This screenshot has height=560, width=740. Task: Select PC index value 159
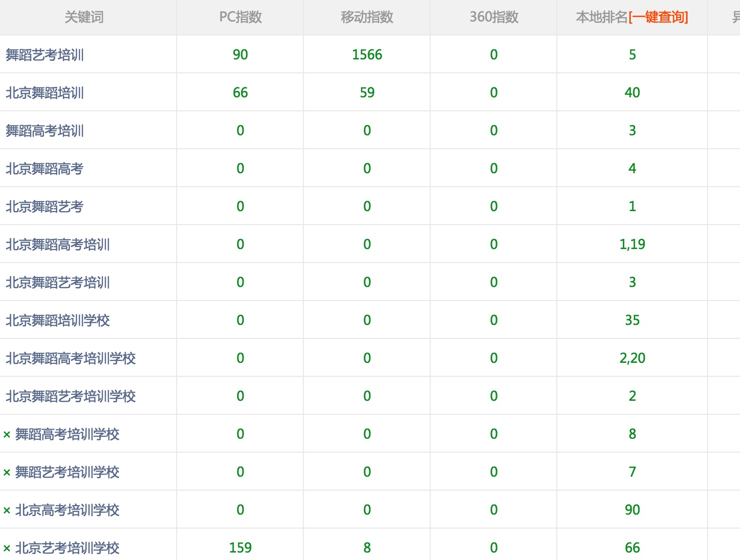(241, 548)
